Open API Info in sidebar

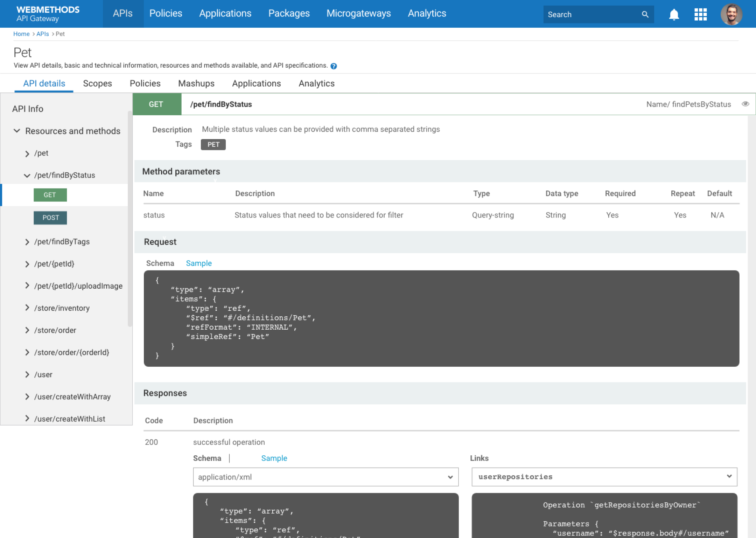click(x=28, y=109)
